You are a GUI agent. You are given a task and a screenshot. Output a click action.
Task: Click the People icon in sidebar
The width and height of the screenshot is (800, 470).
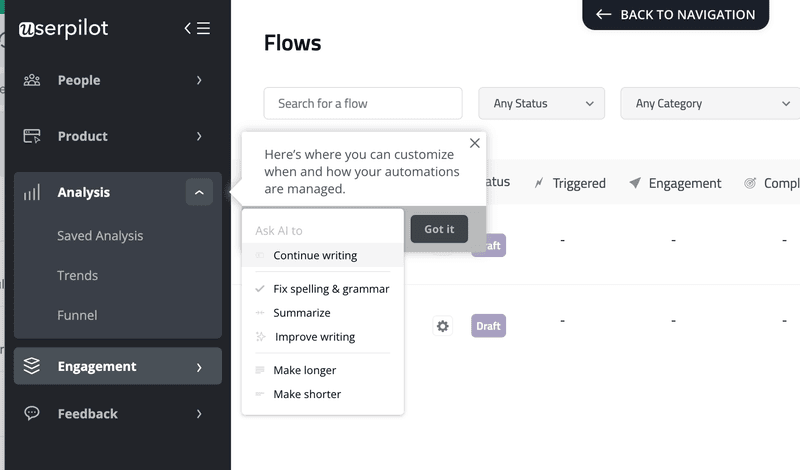click(x=32, y=80)
